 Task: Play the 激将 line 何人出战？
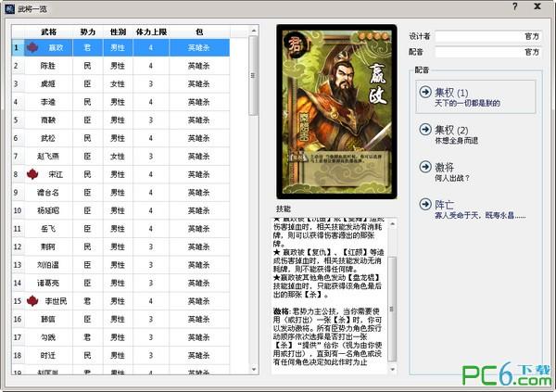click(x=475, y=171)
